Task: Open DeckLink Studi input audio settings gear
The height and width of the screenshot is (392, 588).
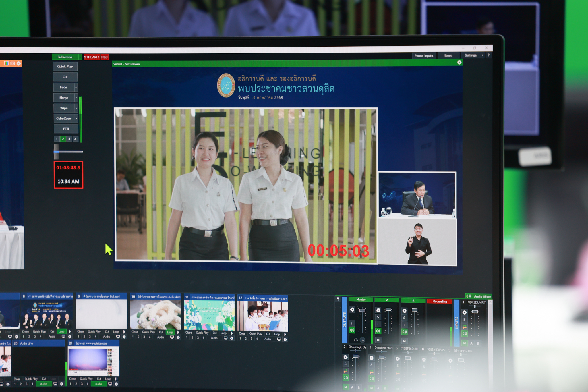Action: [x=371, y=358]
